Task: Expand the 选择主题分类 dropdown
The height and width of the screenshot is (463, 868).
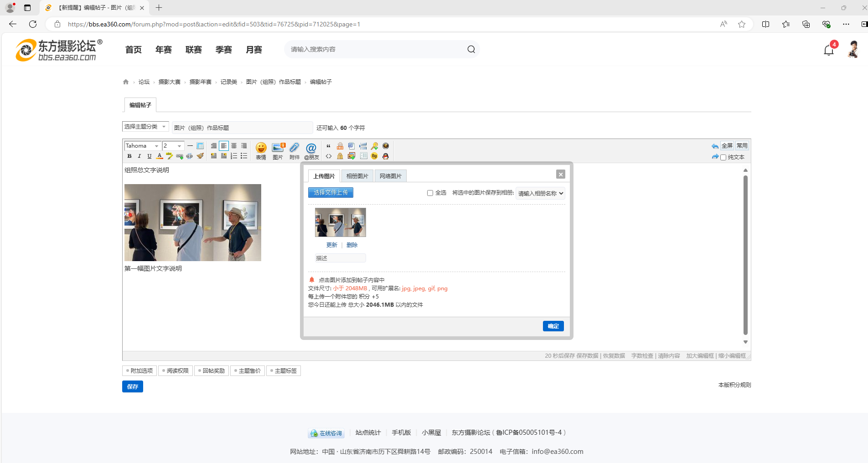Action: (145, 127)
